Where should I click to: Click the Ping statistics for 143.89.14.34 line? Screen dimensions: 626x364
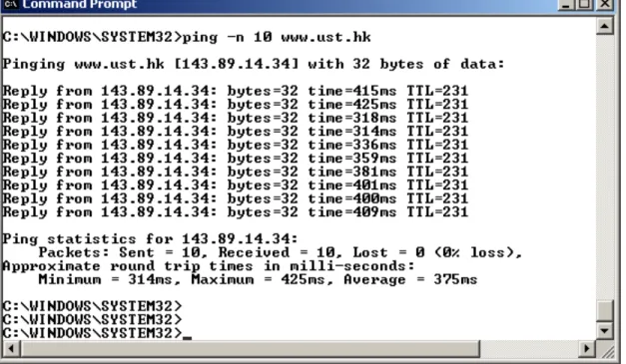point(150,239)
